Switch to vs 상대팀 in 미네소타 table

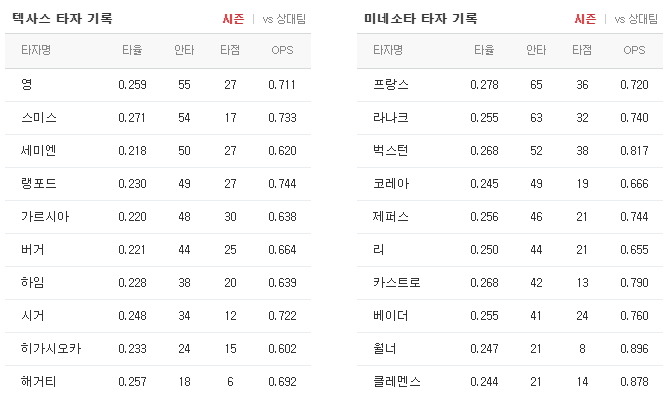pyautogui.click(x=636, y=19)
